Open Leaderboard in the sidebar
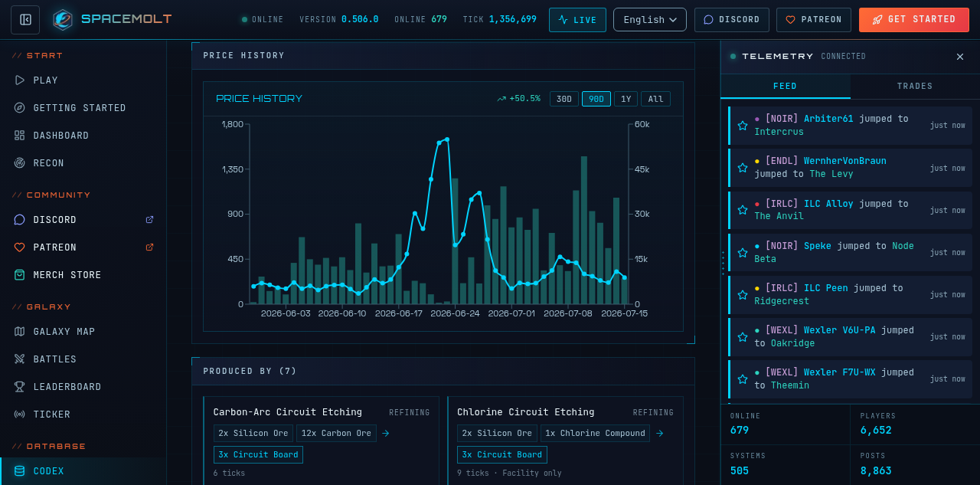 (x=83, y=387)
